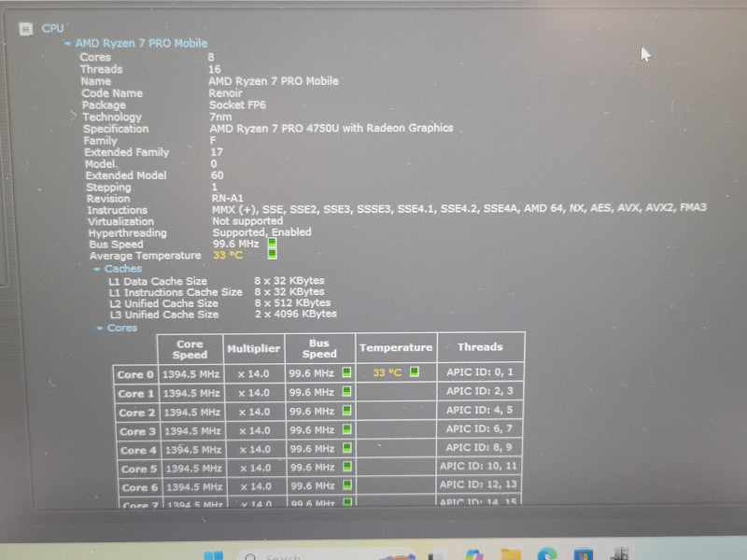
Task: Select L2 Unified Cache Size value 8 x 512 KBytes
Action: point(292,302)
